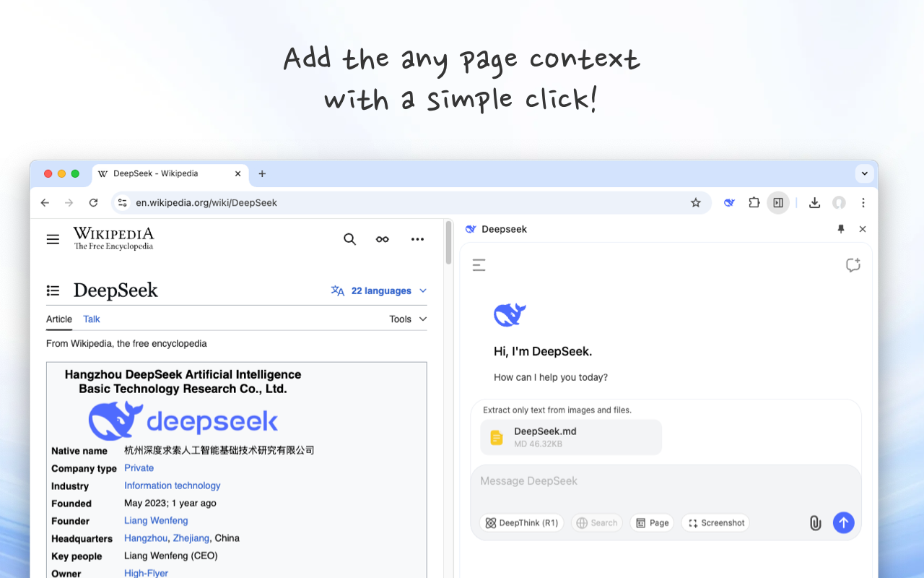Screen dimensions: 924x578
Task: Click the Wikipedia page vertical scrollbar
Action: (448, 243)
